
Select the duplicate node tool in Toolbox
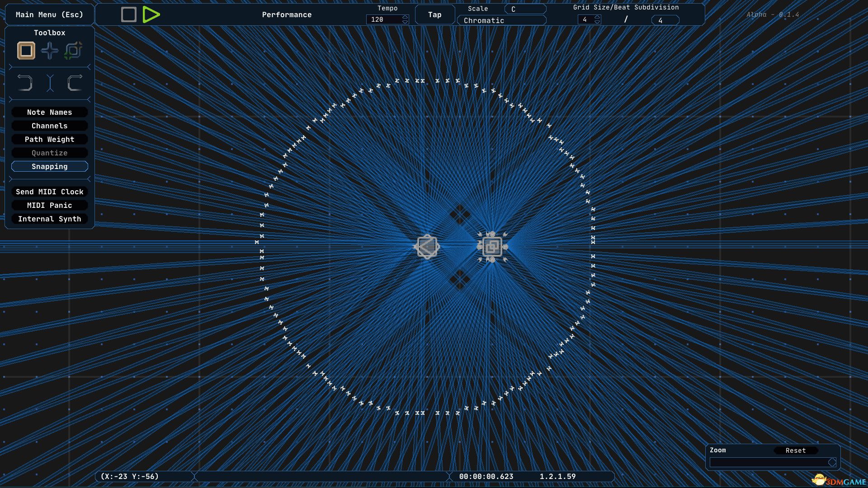click(x=73, y=51)
